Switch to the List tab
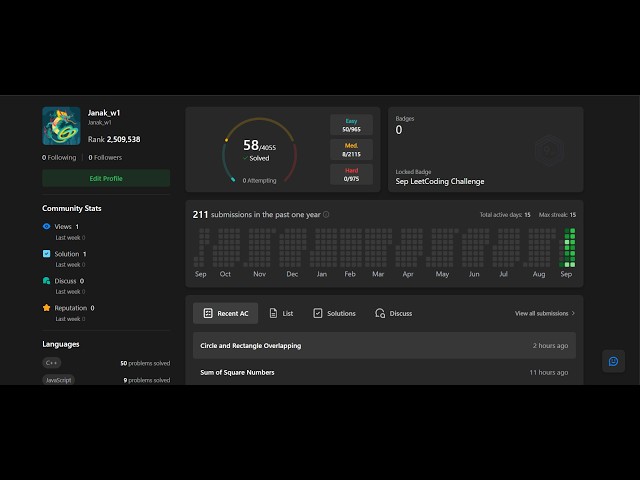This screenshot has height=480, width=640. pyautogui.click(x=281, y=313)
